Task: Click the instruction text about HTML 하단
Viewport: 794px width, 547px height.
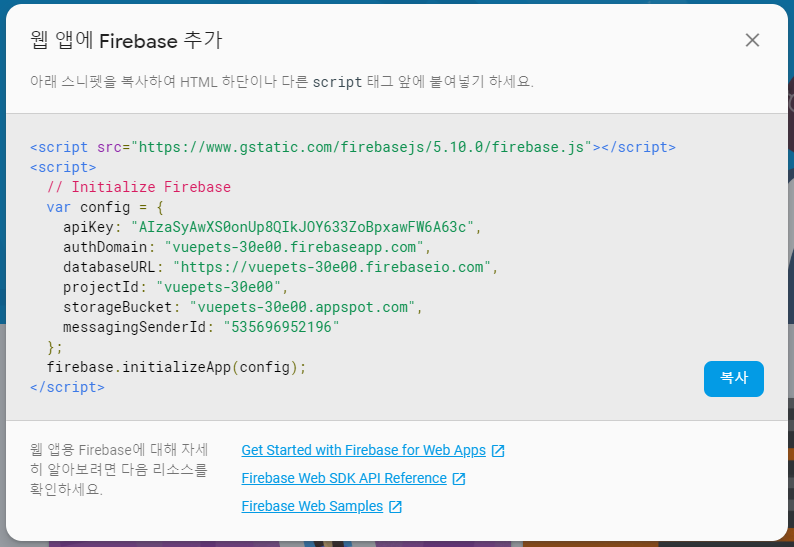Action: pos(282,82)
